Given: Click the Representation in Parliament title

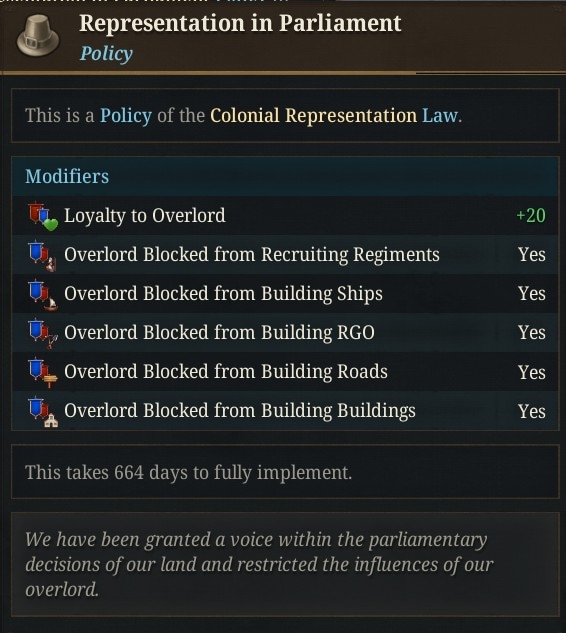Looking at the screenshot, I should [240, 23].
